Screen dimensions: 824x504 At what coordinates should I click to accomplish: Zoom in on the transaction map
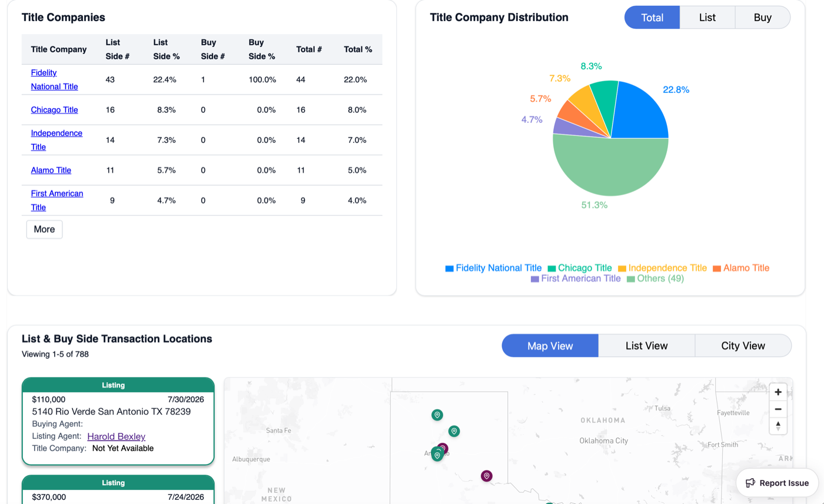(778, 392)
